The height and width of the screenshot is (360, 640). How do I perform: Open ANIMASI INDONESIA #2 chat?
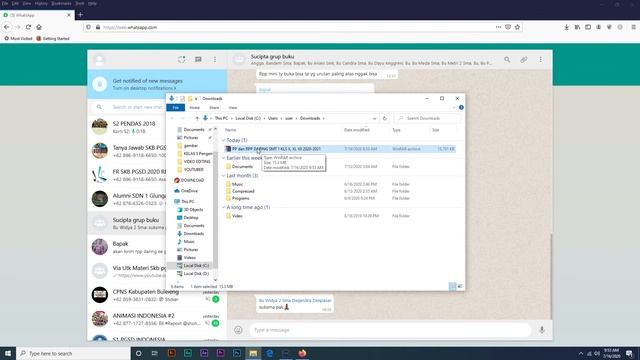click(157, 319)
